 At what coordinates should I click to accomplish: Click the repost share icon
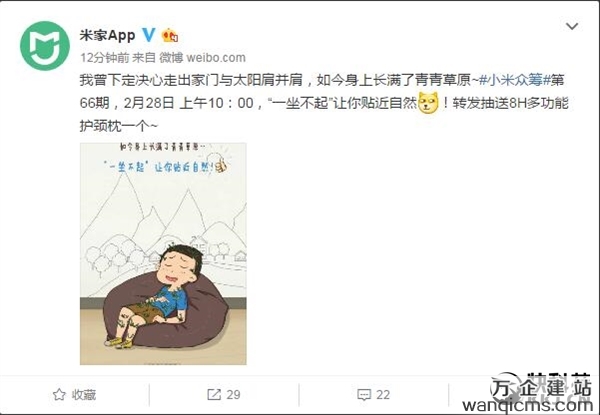coord(214,394)
